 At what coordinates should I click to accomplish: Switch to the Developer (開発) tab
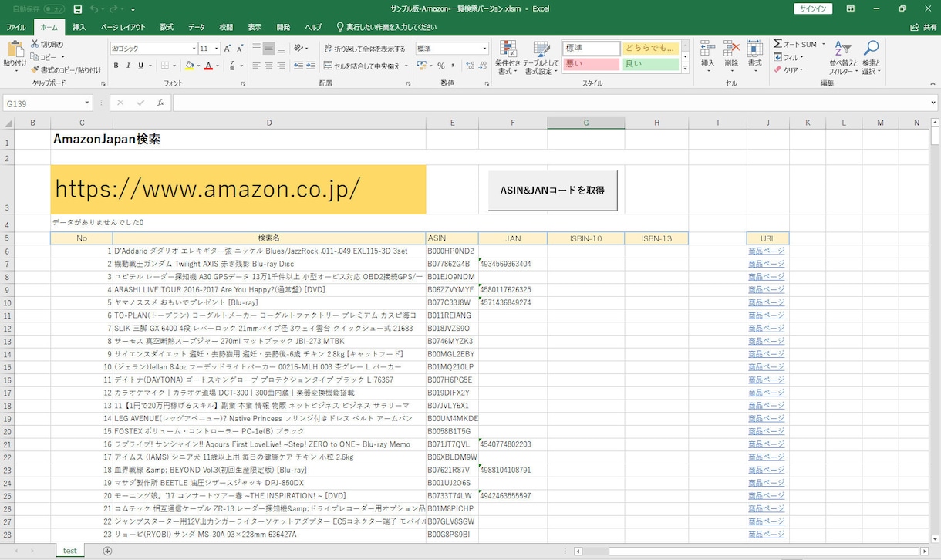(x=283, y=27)
